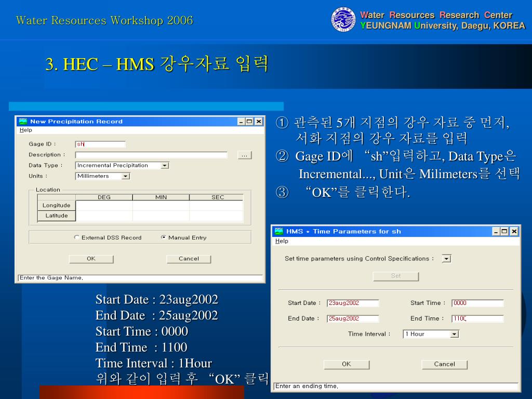Screen dimensions: 532x399
Task: Click the slide title '3. HEC – HMS 강우자료 입력'
Action: [x=157, y=64]
